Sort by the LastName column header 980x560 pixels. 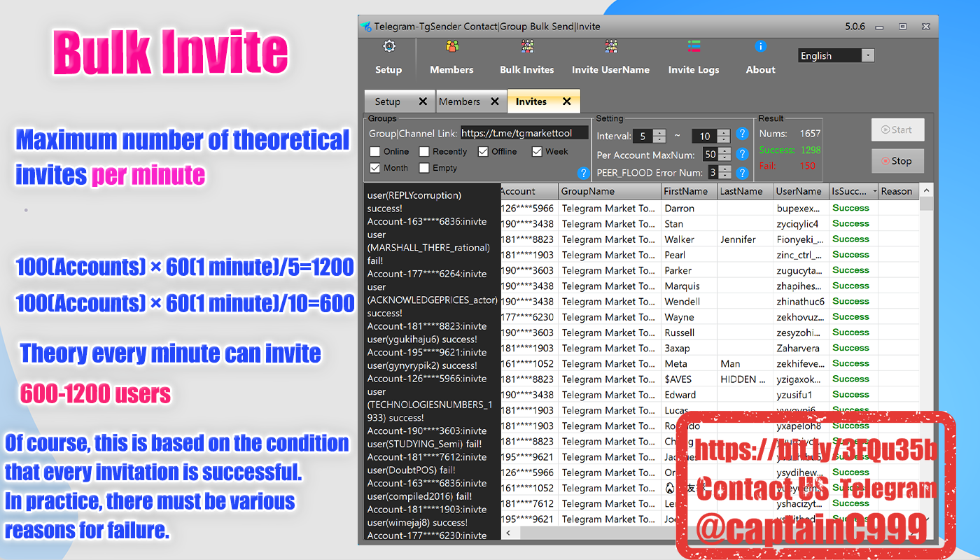pyautogui.click(x=745, y=191)
